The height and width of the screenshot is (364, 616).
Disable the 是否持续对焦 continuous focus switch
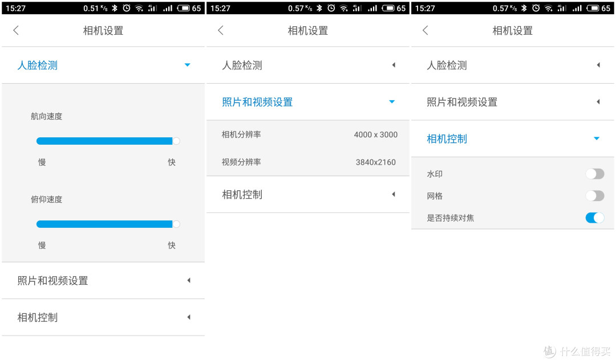[x=595, y=218]
